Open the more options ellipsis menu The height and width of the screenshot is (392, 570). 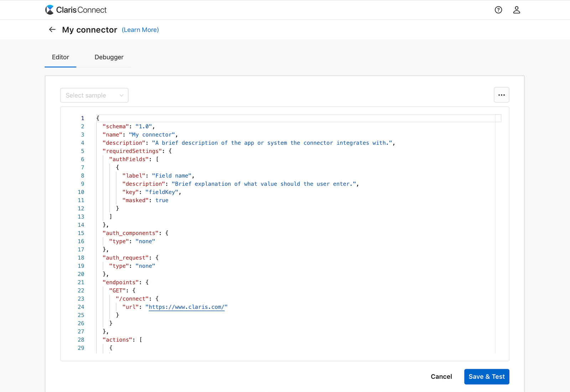point(502,95)
